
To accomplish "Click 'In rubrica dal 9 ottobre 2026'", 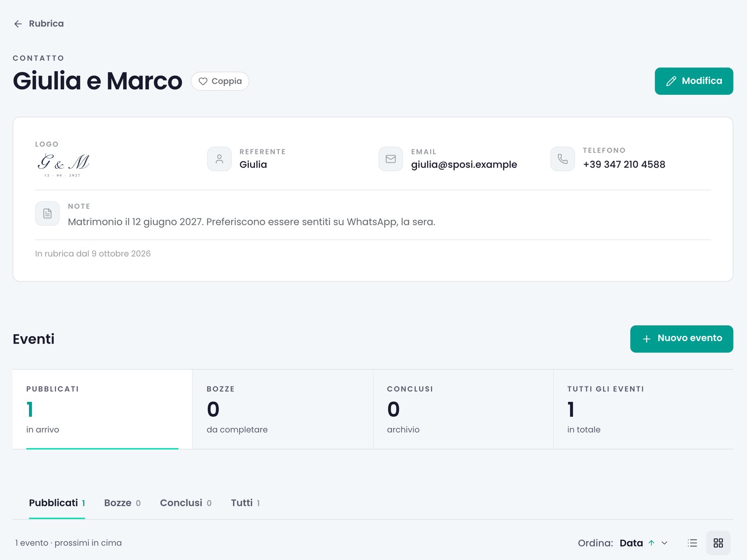I will pyautogui.click(x=93, y=254).
